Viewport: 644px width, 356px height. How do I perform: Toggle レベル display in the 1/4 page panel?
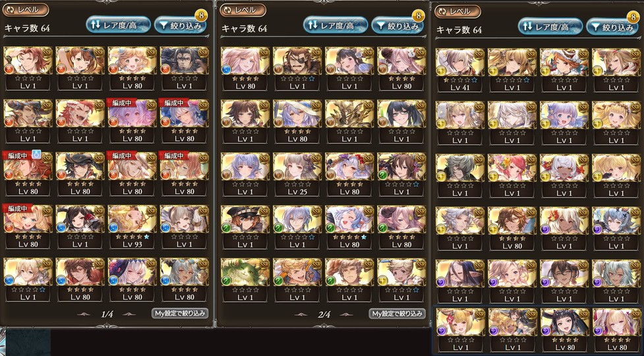[x=26, y=9]
